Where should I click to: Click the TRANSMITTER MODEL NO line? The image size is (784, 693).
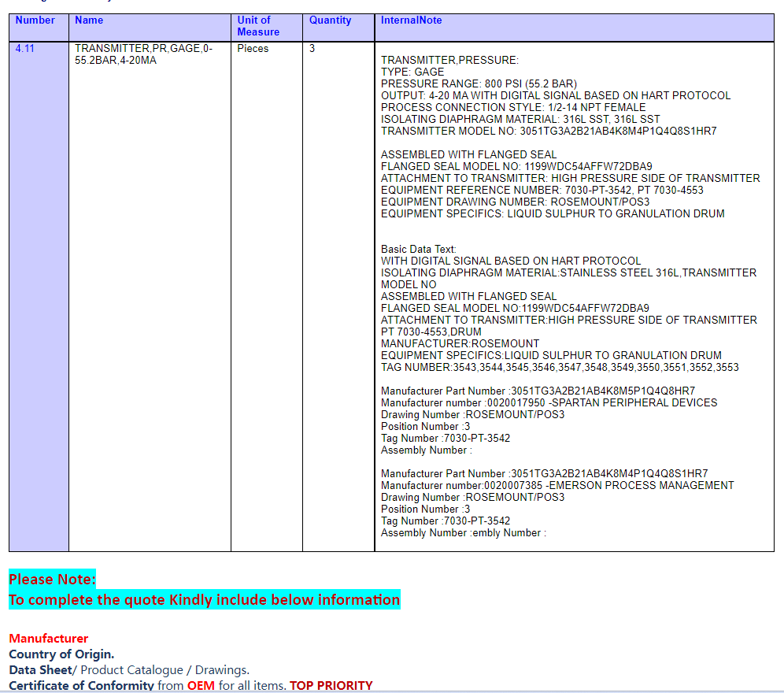click(549, 132)
